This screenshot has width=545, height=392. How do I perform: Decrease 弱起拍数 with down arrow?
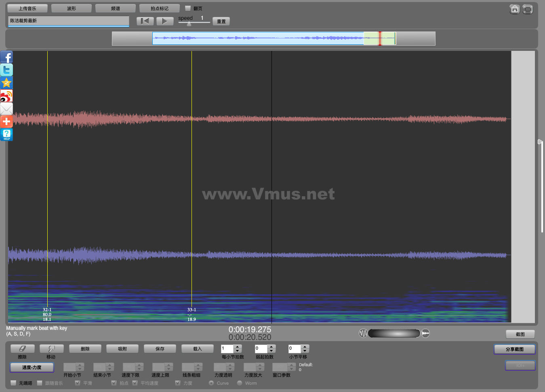coord(271,351)
